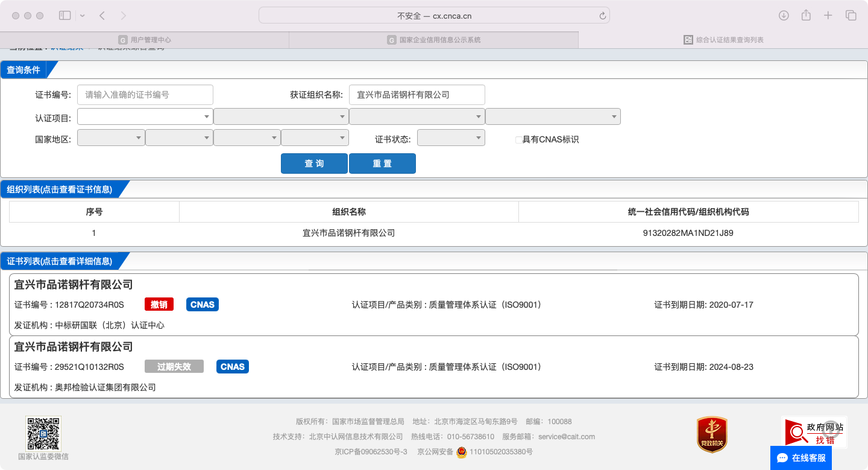Open certificate card 12817Q20734R0S
Image resolution: width=868 pixels, height=470 pixels.
(434, 305)
